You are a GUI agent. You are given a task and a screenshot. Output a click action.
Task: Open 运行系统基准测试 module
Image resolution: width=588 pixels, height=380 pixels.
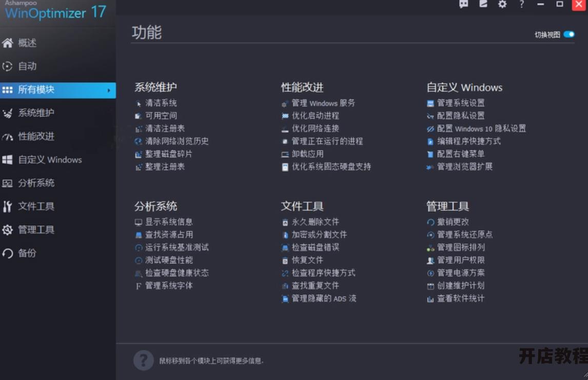coord(177,248)
